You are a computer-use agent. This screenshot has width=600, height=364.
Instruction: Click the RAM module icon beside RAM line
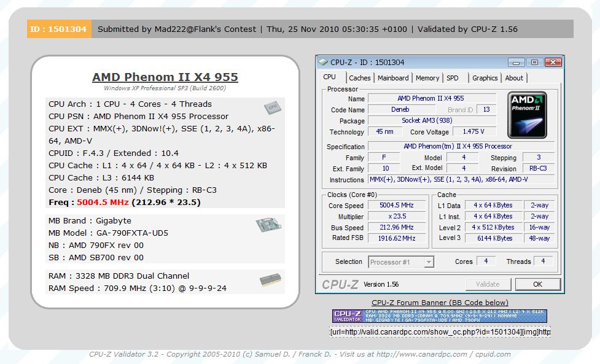click(x=271, y=280)
